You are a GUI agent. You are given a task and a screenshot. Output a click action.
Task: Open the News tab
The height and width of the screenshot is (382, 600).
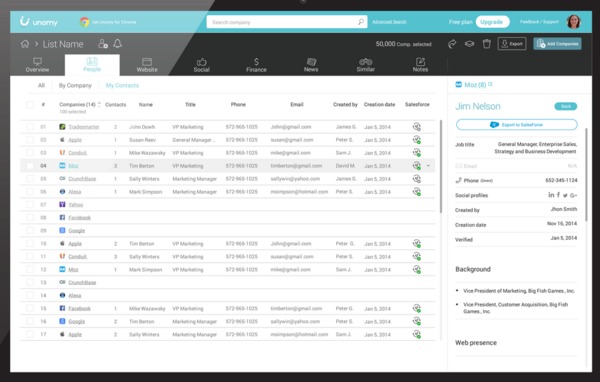[311, 65]
